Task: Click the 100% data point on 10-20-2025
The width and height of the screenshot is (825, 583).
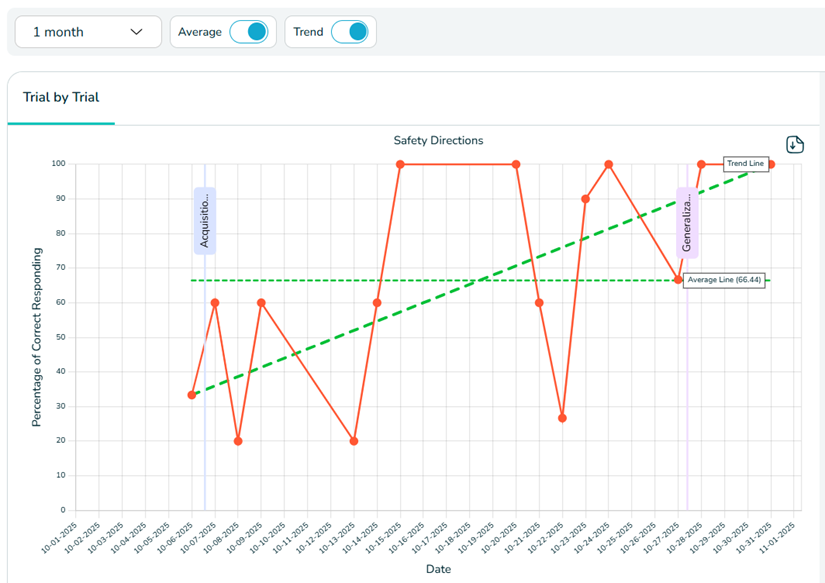Action: pos(516,164)
